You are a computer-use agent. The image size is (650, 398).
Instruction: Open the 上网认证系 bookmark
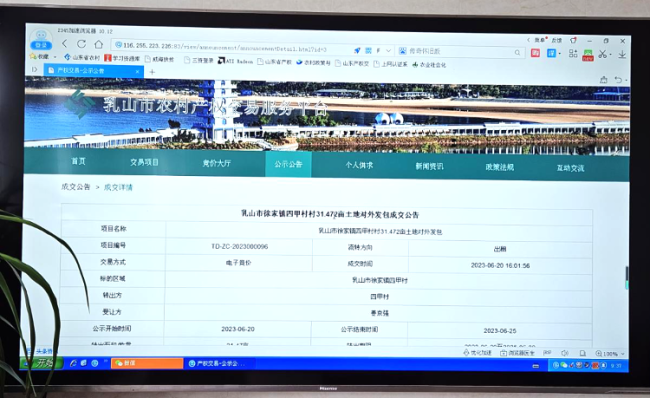coord(390,64)
